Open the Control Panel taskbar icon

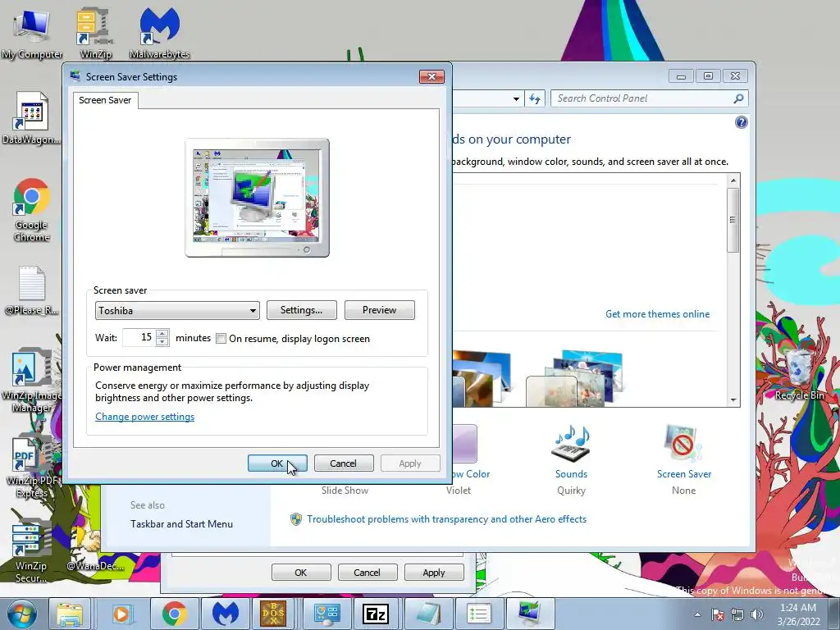point(326,614)
